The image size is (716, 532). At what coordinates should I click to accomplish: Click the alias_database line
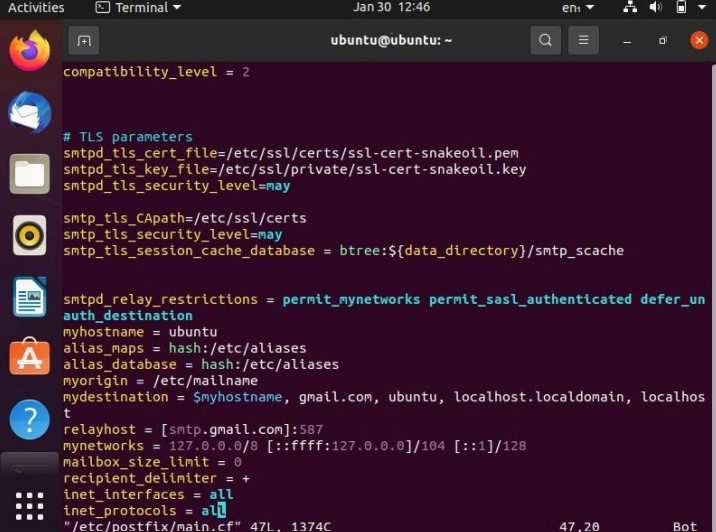[x=201, y=364]
